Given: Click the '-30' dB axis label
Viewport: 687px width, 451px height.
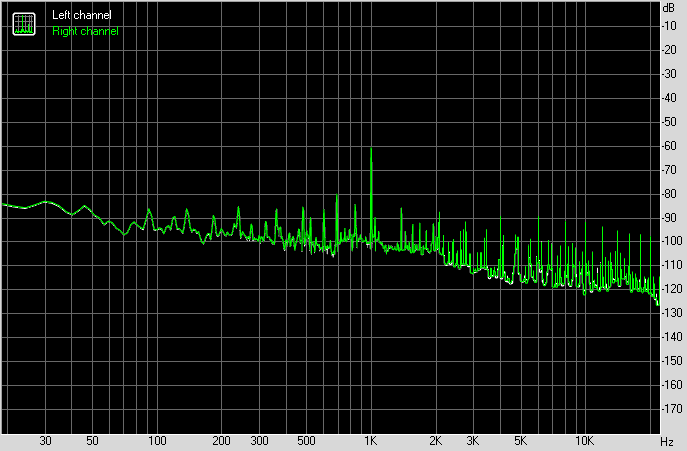Looking at the screenshot, I should (x=669, y=74).
